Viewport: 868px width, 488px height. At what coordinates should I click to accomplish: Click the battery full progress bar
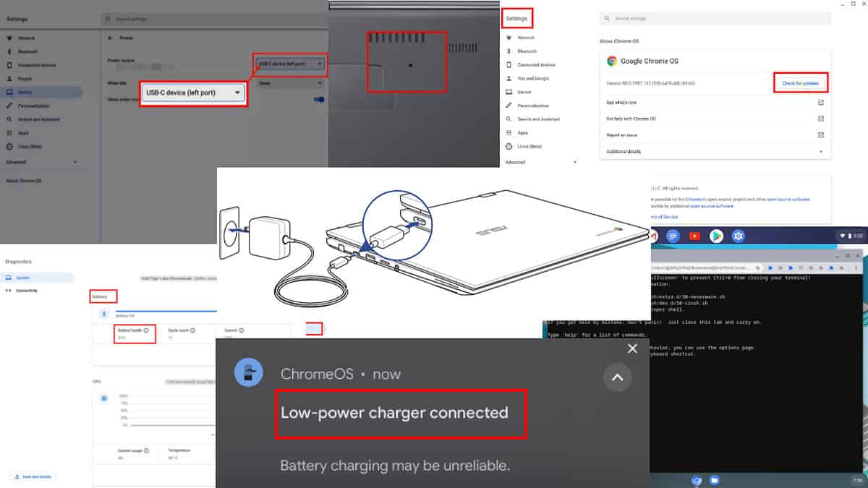(x=166, y=311)
